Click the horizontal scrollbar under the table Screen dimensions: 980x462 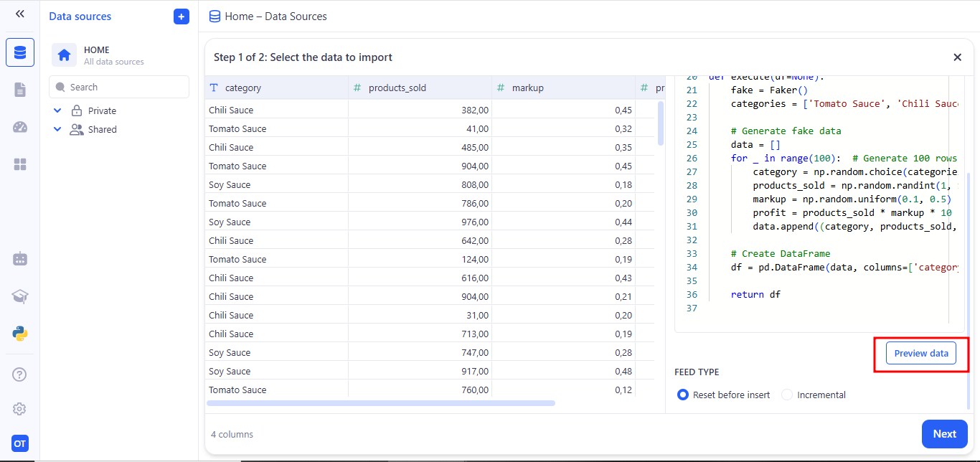380,403
